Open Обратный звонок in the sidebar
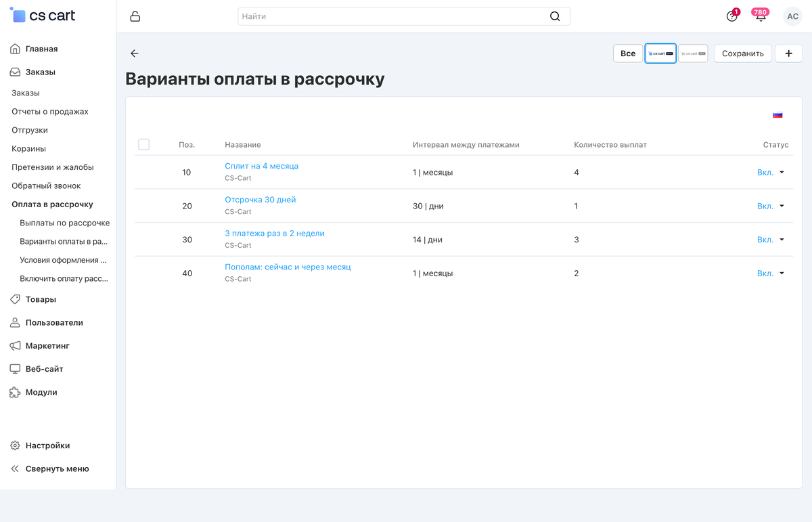 pyautogui.click(x=46, y=186)
